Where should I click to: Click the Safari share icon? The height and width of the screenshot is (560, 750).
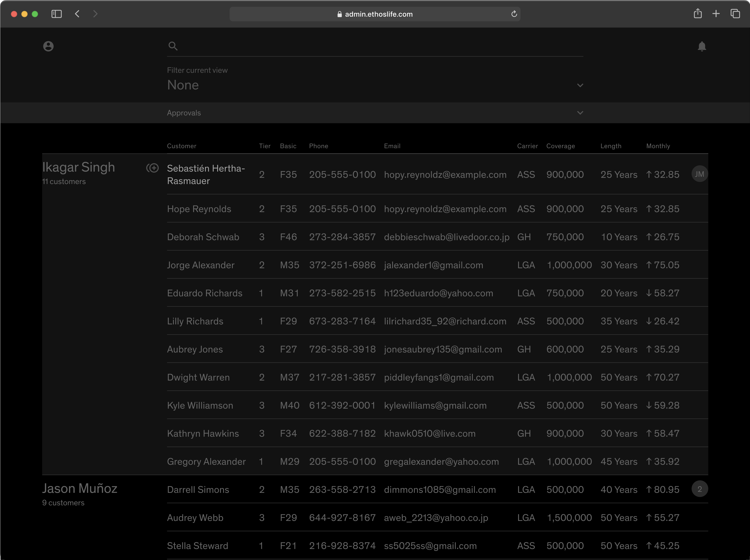coord(698,14)
